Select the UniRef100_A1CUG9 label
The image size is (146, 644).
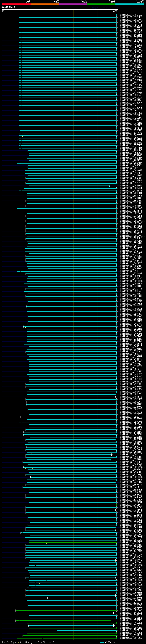[131, 588]
